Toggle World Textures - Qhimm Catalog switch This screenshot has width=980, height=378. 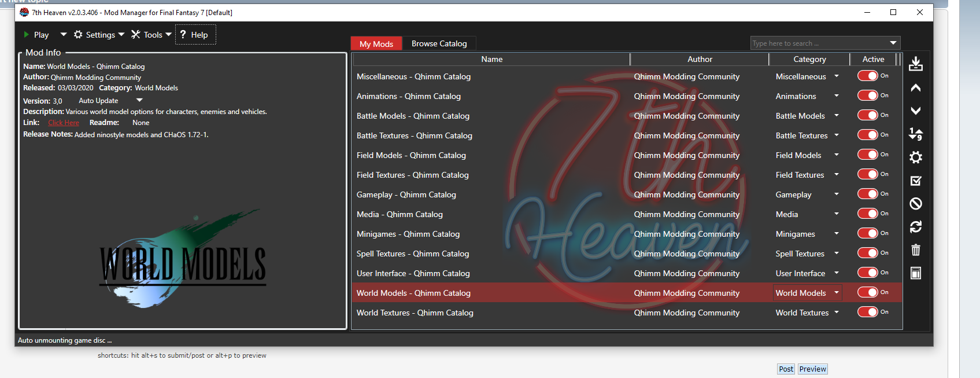point(868,312)
